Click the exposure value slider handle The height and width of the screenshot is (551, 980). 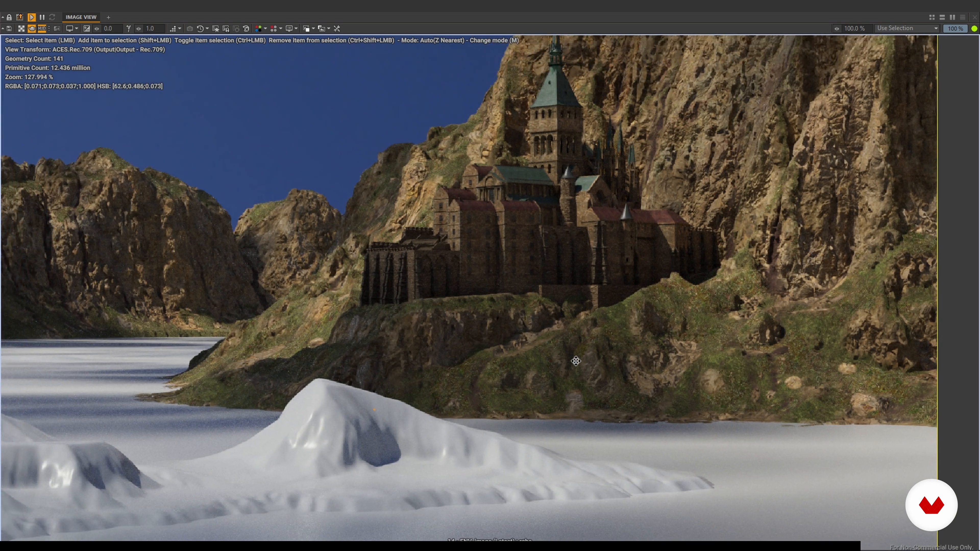(97, 29)
